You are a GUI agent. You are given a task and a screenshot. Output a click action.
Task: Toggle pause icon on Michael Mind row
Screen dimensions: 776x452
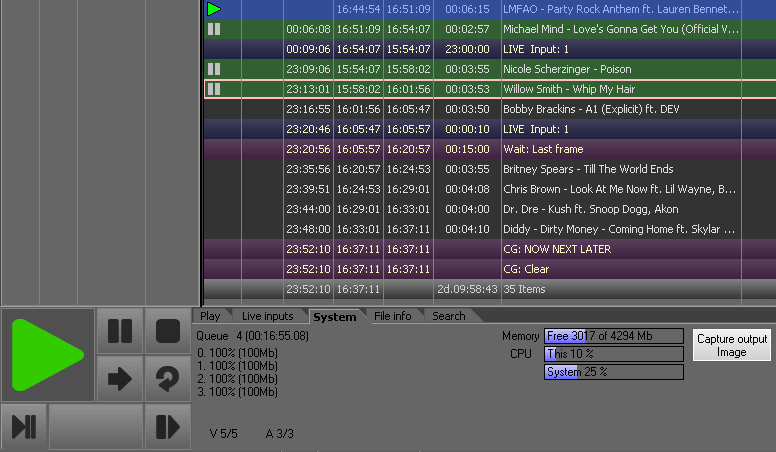pos(214,29)
